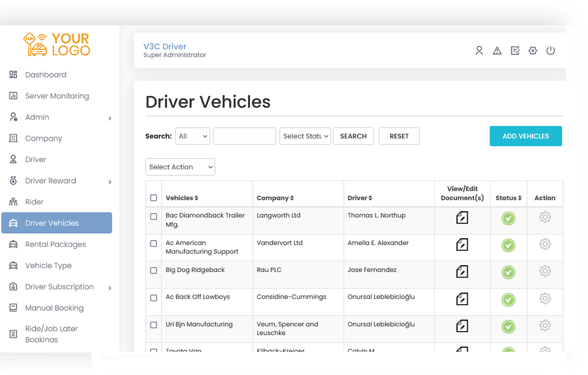Click the SEARCH button
Viewport: 588px width, 375px height.
tap(353, 136)
